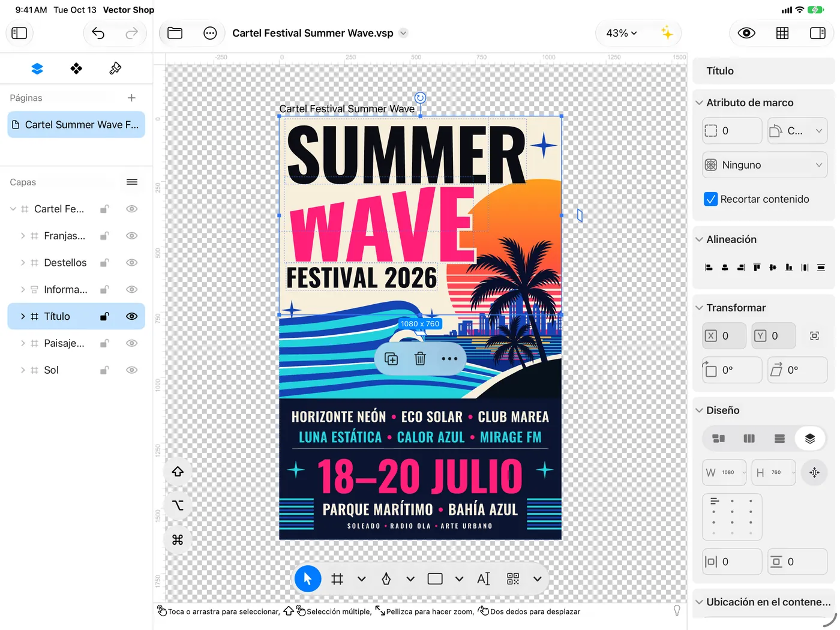
Task: Hold the Shift modifier key button
Action: click(x=178, y=472)
